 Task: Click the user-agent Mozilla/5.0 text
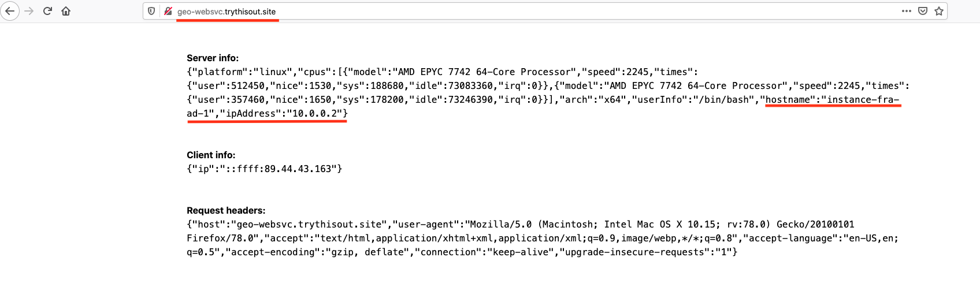click(x=500, y=225)
